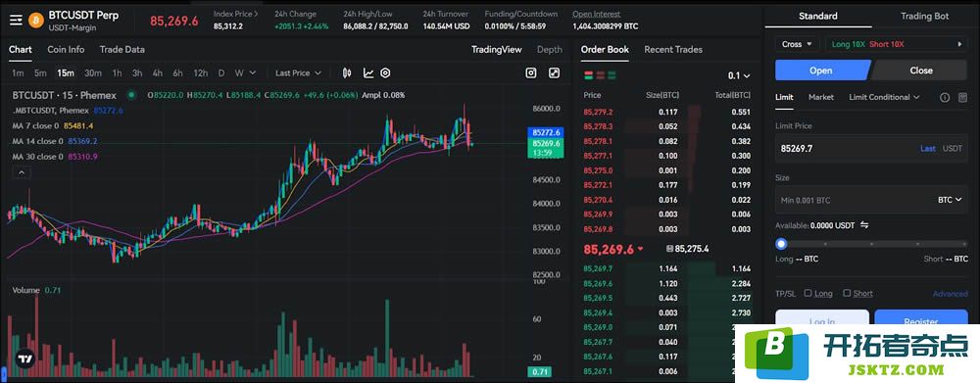Expand chart to fullscreen icon
The height and width of the screenshot is (383, 980).
tap(555, 73)
